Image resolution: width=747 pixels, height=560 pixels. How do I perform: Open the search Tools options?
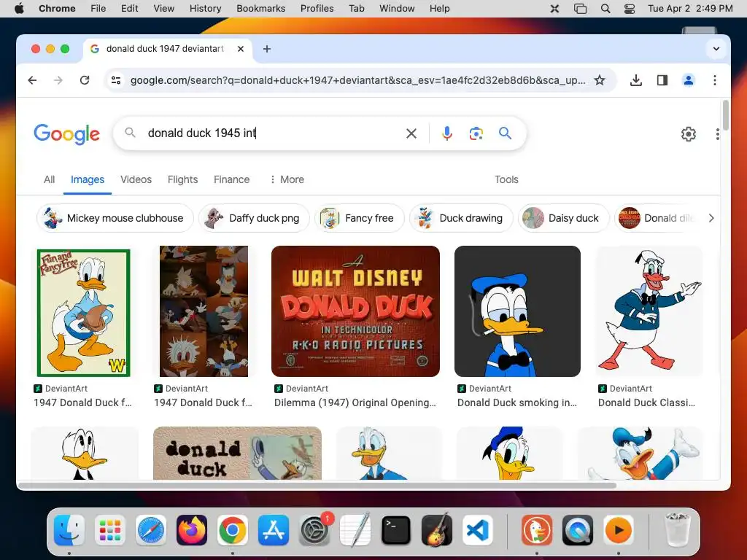[x=506, y=179]
